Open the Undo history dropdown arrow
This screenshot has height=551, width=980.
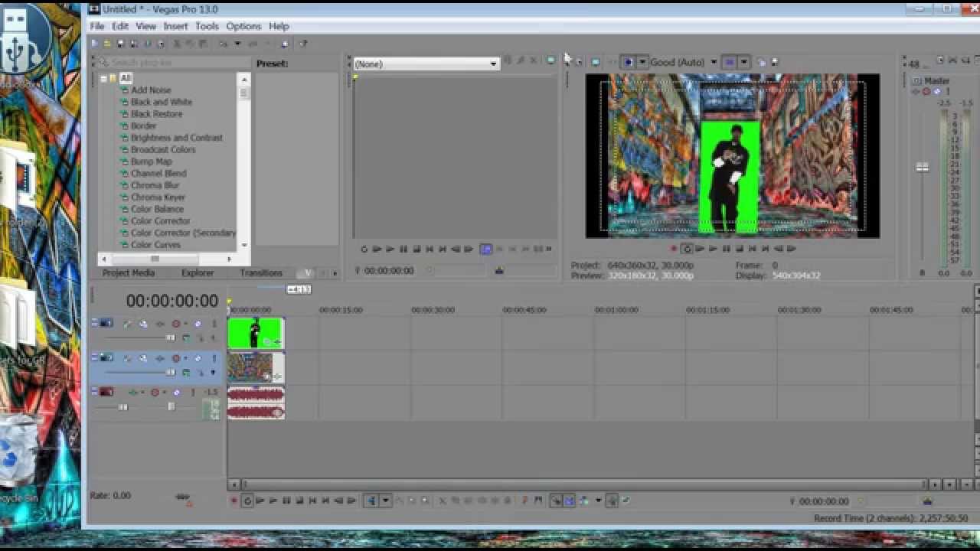pyautogui.click(x=237, y=44)
